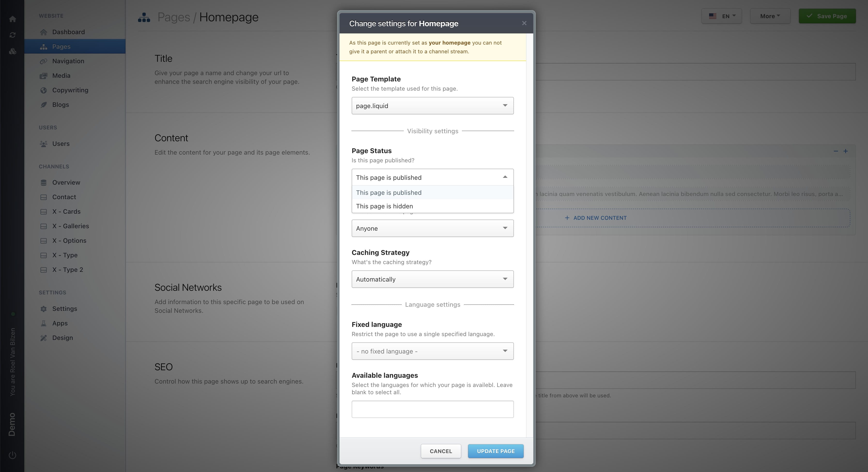Open the Caching Strategy dropdown

pos(432,279)
